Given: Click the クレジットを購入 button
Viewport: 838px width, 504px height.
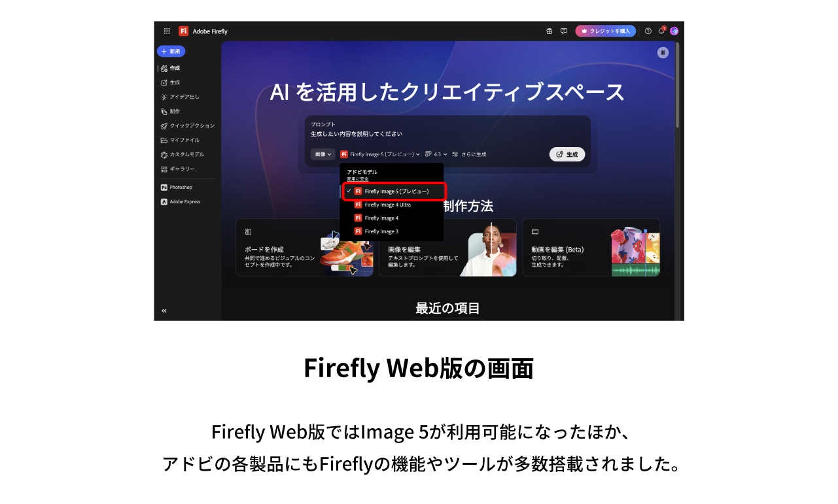Looking at the screenshot, I should 605,31.
